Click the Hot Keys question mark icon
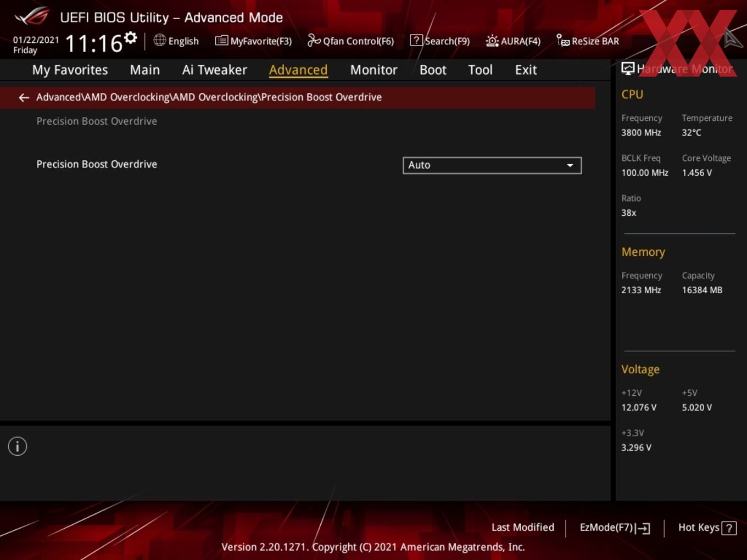The height and width of the screenshot is (560, 747). 729,528
